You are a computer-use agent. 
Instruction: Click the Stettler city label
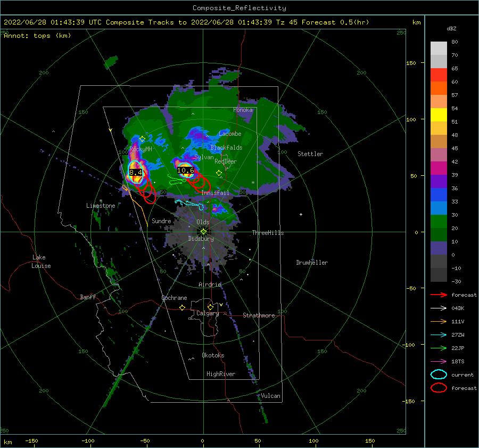pos(310,154)
